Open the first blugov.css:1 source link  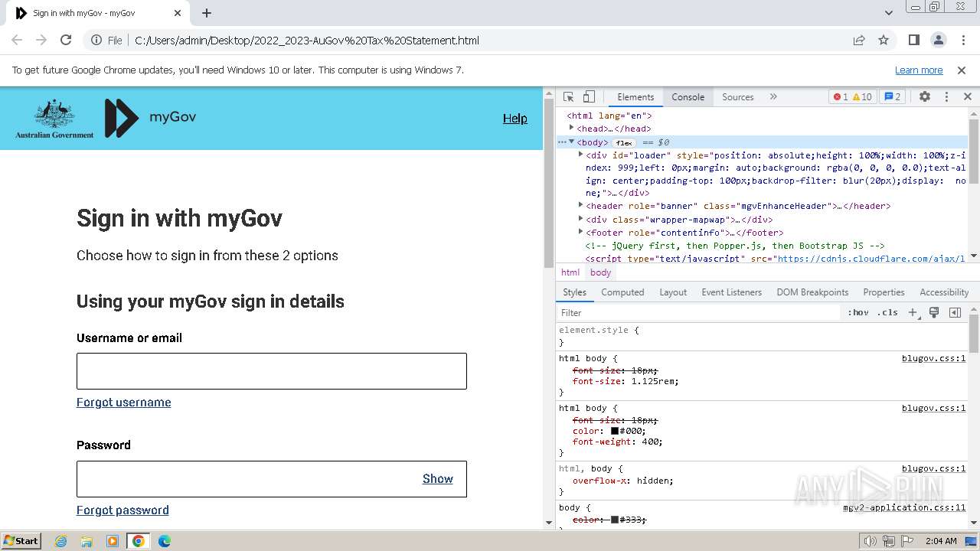pos(933,358)
